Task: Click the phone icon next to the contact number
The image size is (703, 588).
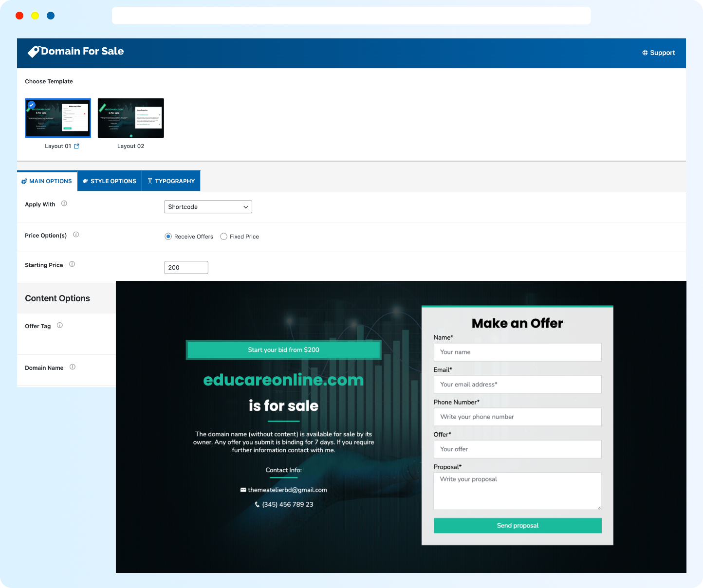Action: (257, 505)
